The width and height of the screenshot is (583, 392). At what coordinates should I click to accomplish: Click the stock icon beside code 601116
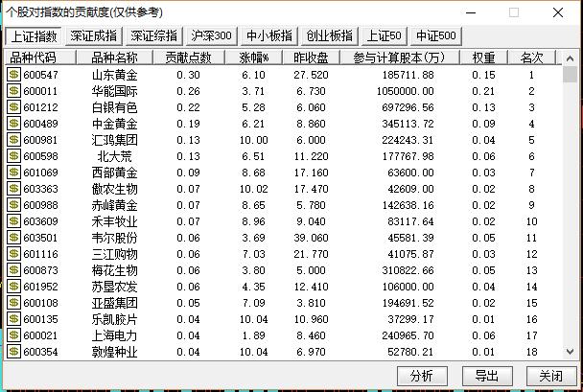coord(13,254)
